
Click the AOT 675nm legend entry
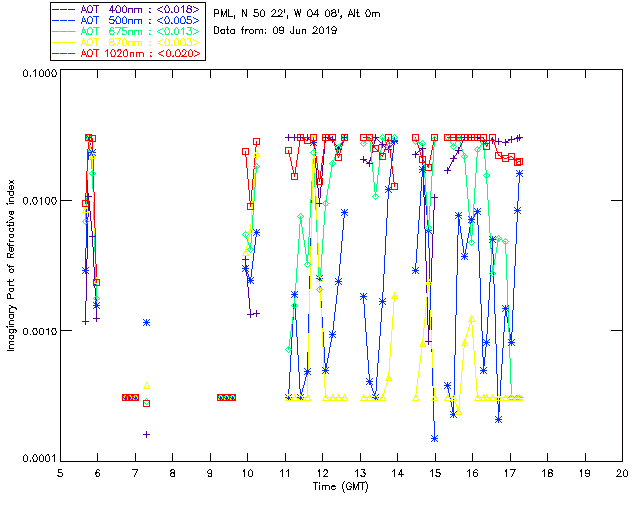(x=126, y=31)
